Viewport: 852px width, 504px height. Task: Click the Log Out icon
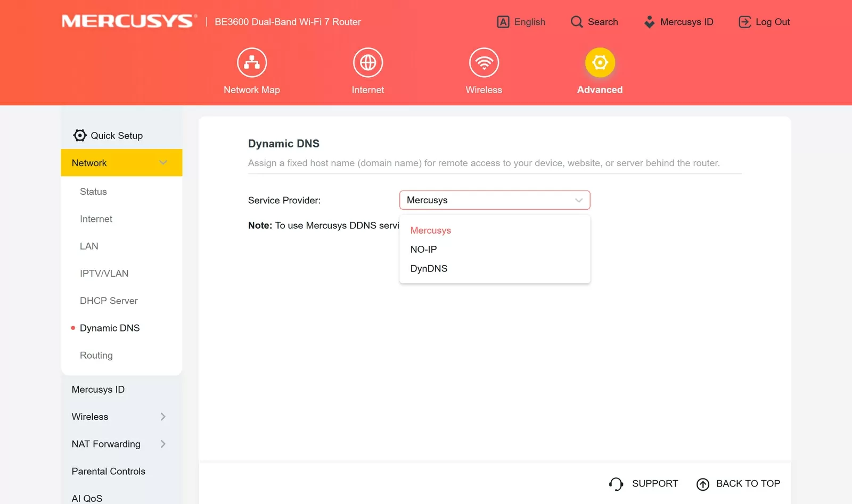click(744, 22)
